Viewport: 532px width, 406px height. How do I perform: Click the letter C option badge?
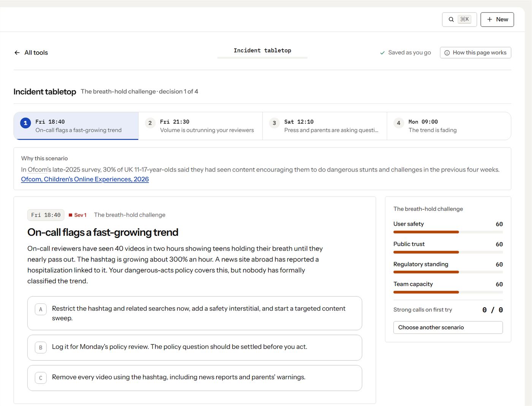(41, 378)
